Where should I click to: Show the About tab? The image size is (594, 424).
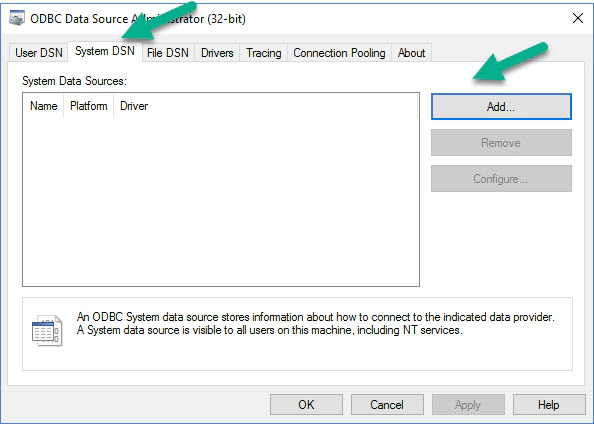tap(411, 53)
